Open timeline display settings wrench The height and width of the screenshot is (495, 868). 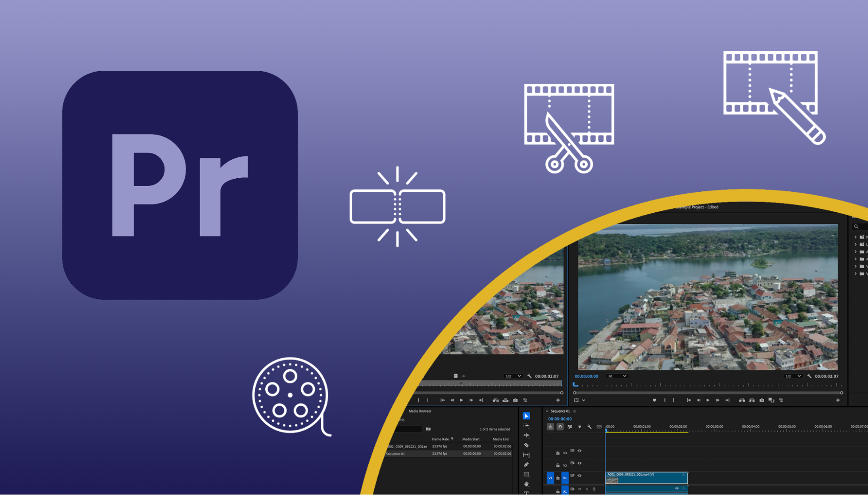tap(589, 427)
